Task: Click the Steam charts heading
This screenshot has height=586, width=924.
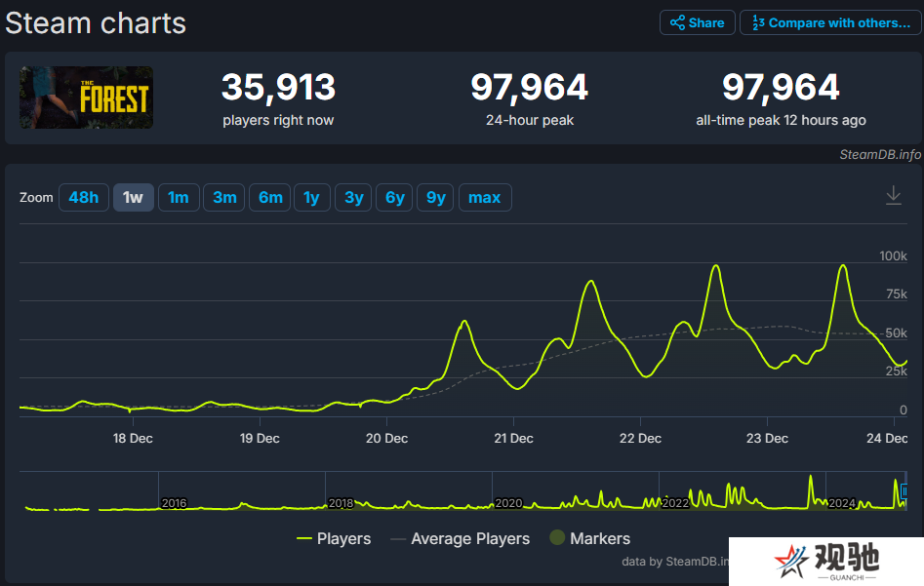Action: pyautogui.click(x=96, y=23)
